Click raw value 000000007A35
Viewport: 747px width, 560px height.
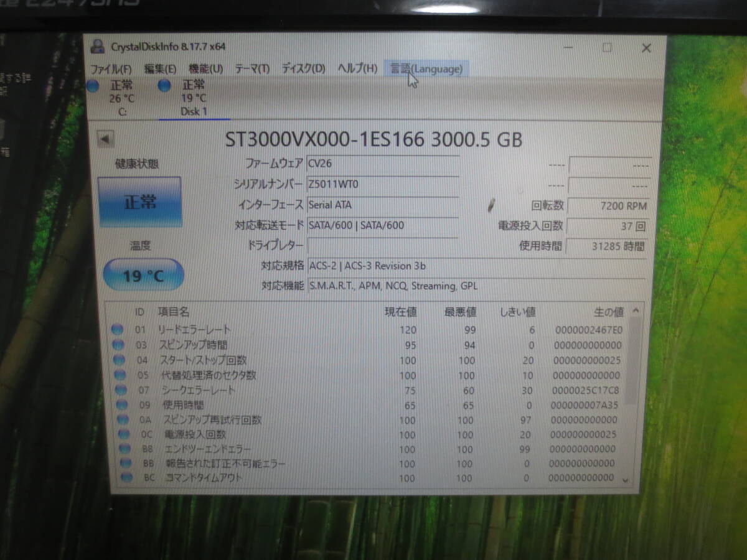pyautogui.click(x=584, y=405)
